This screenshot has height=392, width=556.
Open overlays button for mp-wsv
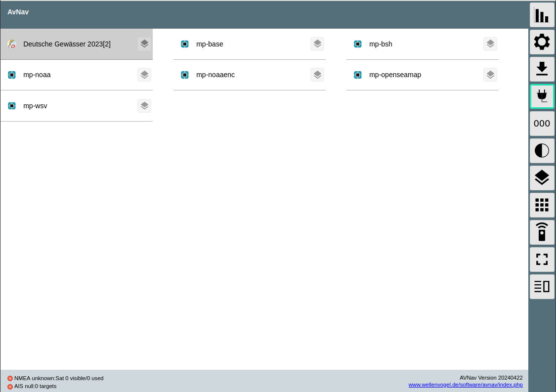[144, 106]
